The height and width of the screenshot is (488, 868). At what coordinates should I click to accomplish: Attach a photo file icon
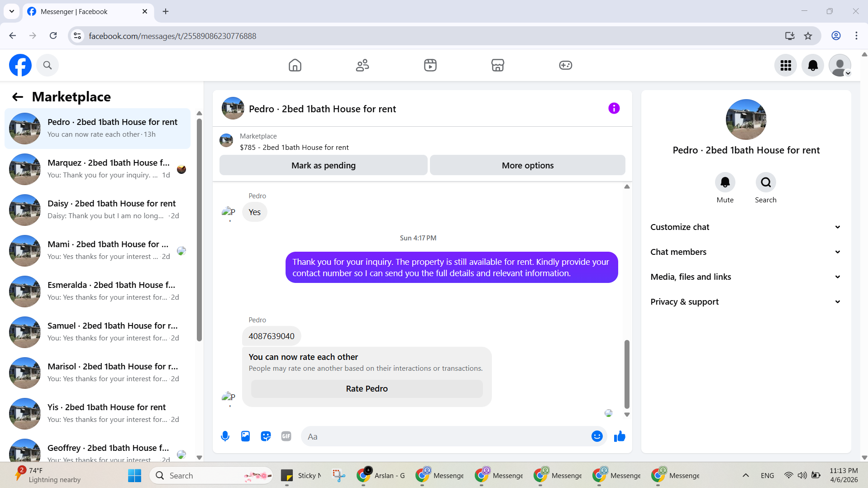click(x=245, y=436)
